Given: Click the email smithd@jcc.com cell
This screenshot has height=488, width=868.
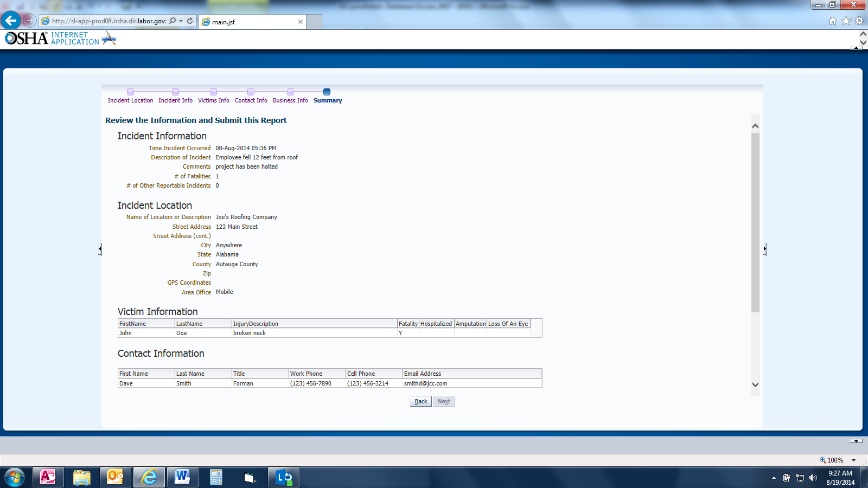Looking at the screenshot, I should tap(472, 383).
